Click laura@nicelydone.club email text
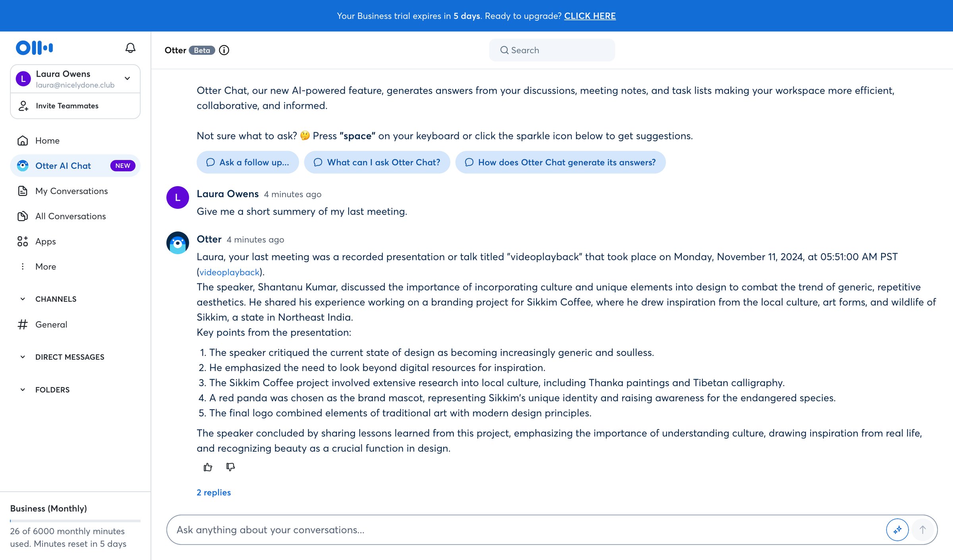This screenshot has height=560, width=953. tap(75, 85)
